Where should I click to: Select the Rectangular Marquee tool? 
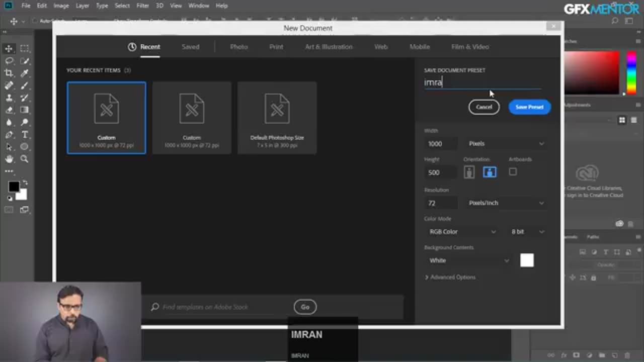[x=24, y=48]
